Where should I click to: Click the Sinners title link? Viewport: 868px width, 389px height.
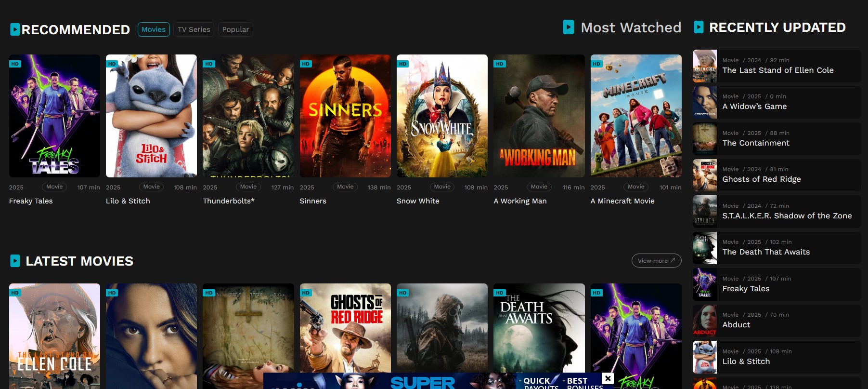pos(313,201)
